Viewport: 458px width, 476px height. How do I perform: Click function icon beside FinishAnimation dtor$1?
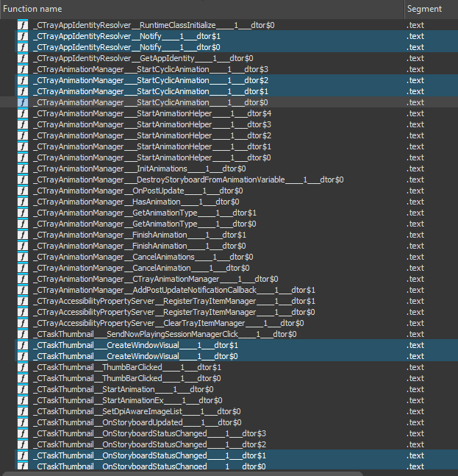23,235
